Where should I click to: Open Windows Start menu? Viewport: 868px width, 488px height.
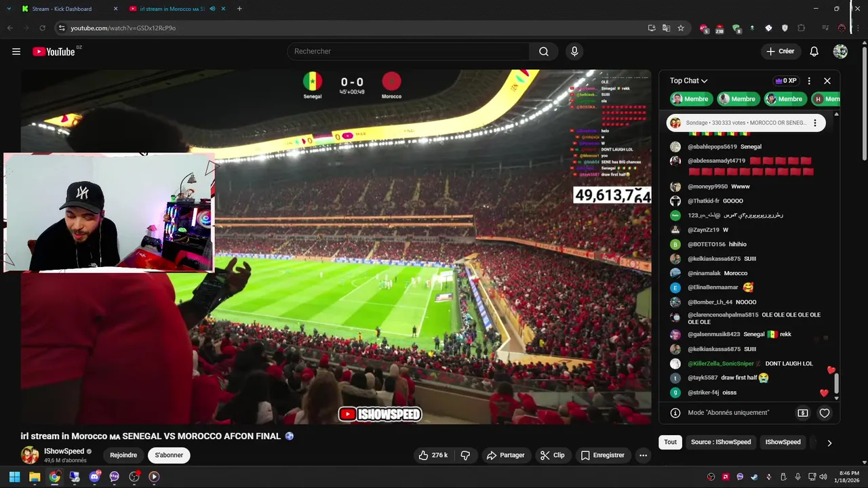click(14, 477)
